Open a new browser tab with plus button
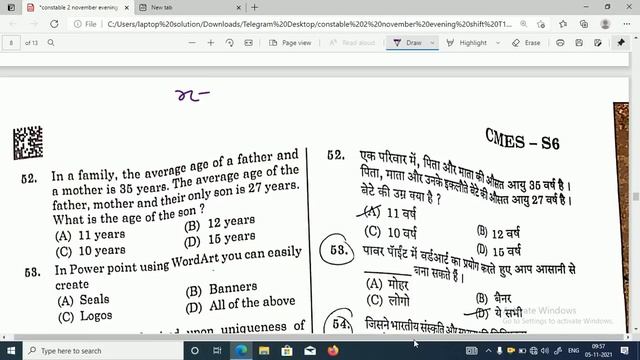The height and width of the screenshot is (360, 640). pos(255,7)
